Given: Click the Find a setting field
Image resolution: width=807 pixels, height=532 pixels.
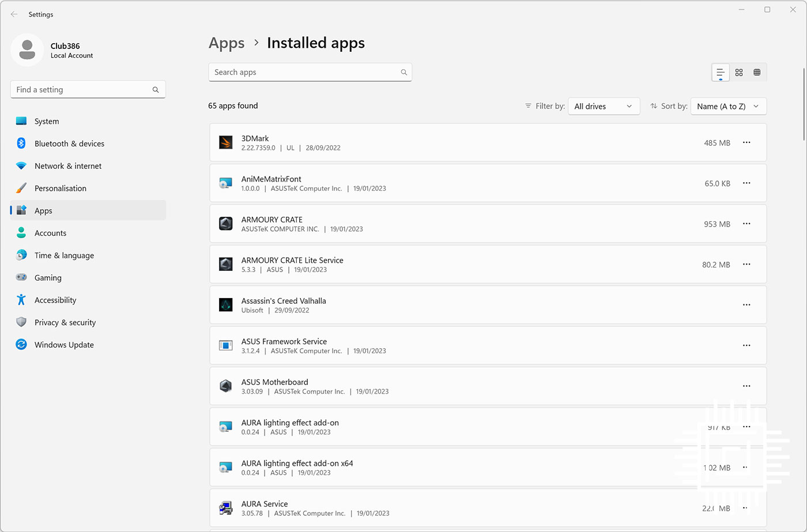Looking at the screenshot, I should (x=88, y=89).
